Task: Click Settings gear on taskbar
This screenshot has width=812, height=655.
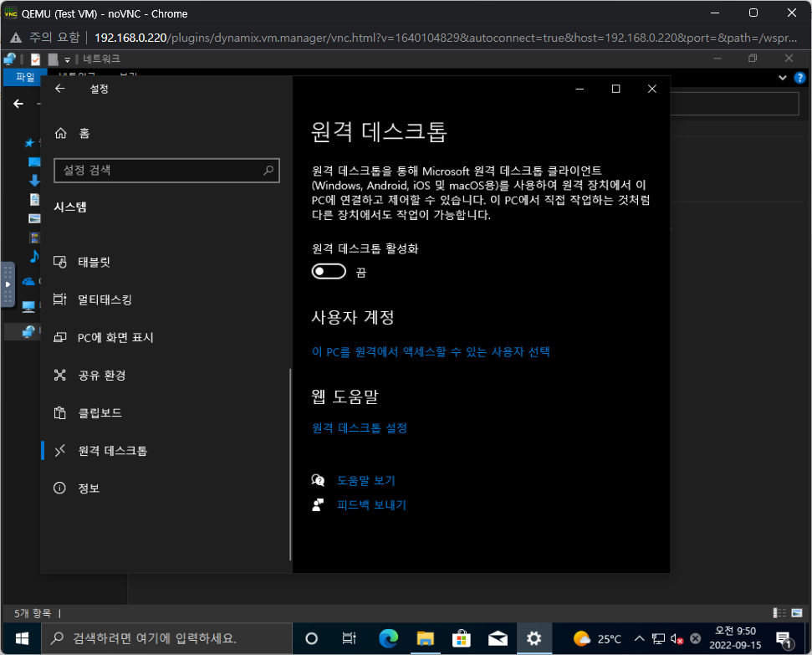Action: 534,638
